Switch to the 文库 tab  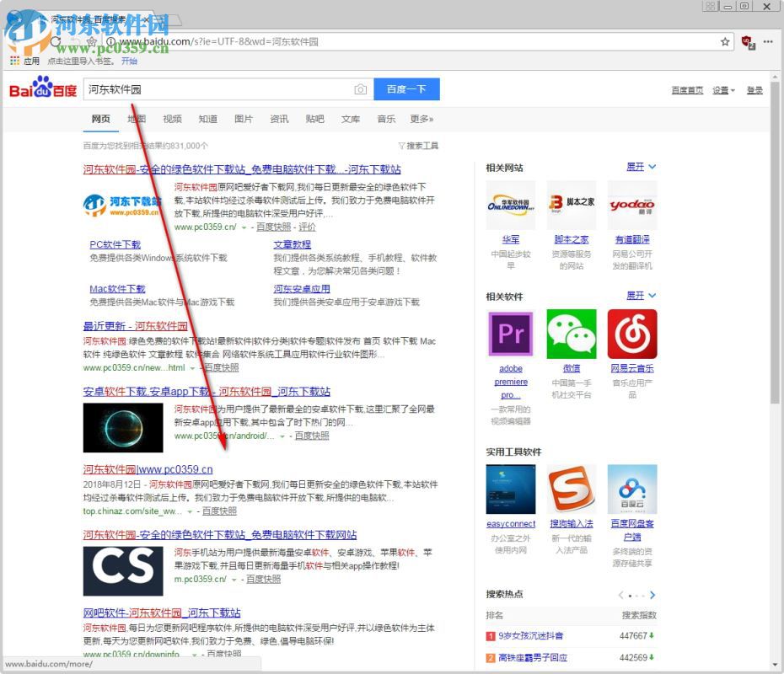pos(351,119)
